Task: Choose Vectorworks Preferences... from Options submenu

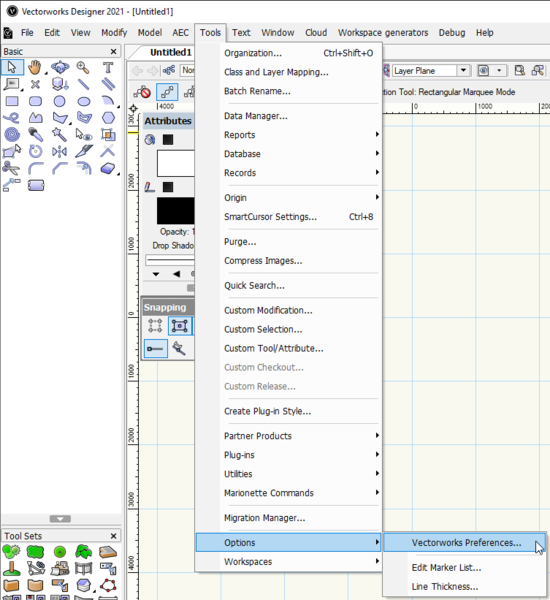Action: [465, 543]
